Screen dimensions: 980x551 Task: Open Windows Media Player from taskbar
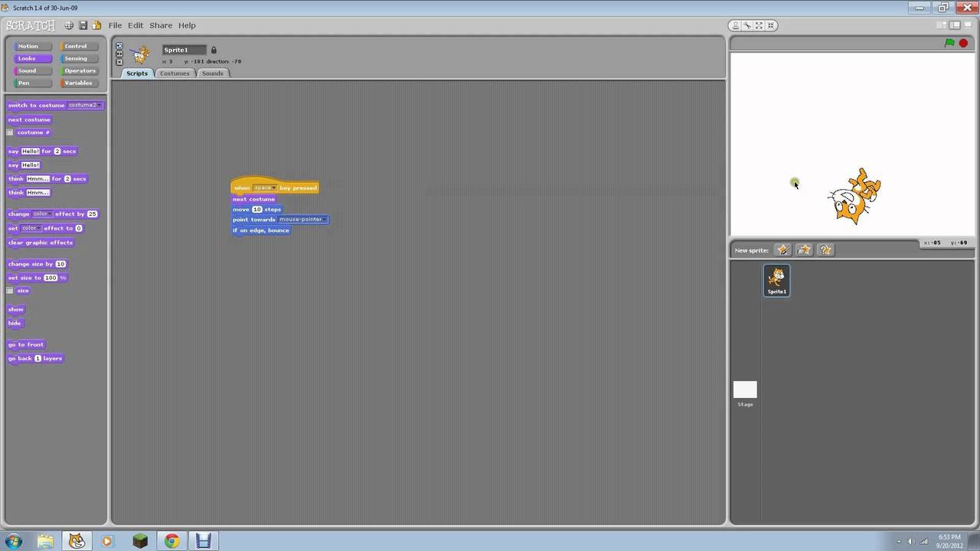click(x=107, y=541)
